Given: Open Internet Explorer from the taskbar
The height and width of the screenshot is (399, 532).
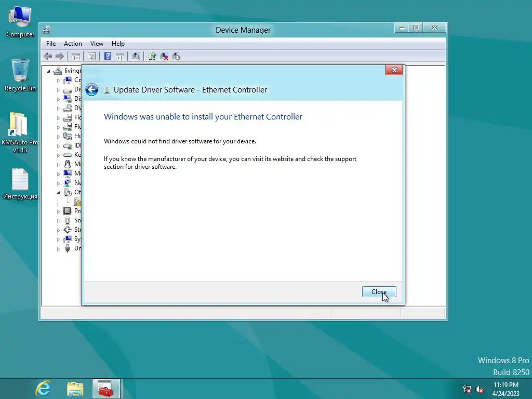Looking at the screenshot, I should 43,389.
